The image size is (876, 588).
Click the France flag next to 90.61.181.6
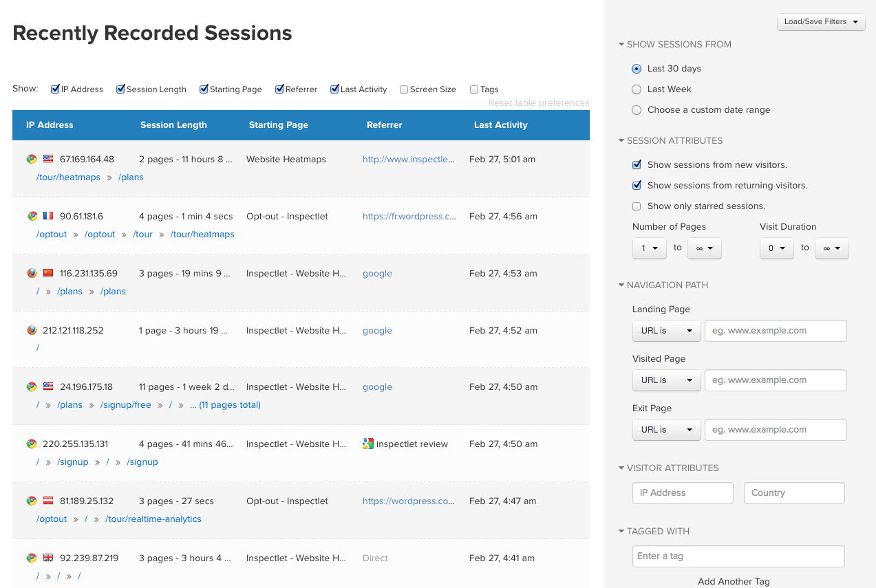(47, 215)
